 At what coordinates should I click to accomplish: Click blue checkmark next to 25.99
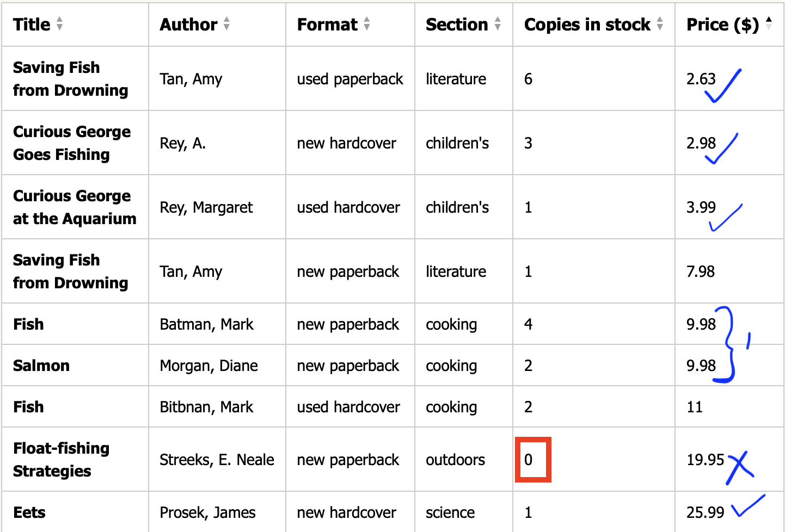point(747,506)
